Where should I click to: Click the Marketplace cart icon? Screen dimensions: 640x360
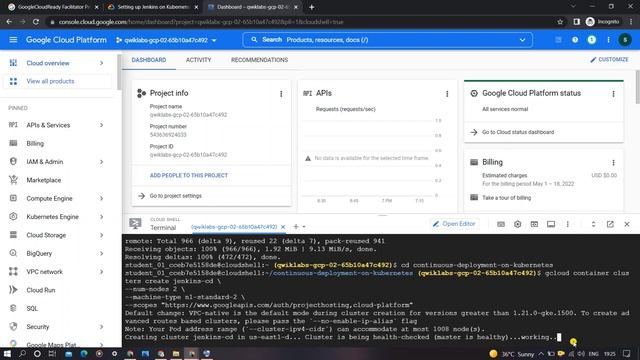tap(13, 180)
